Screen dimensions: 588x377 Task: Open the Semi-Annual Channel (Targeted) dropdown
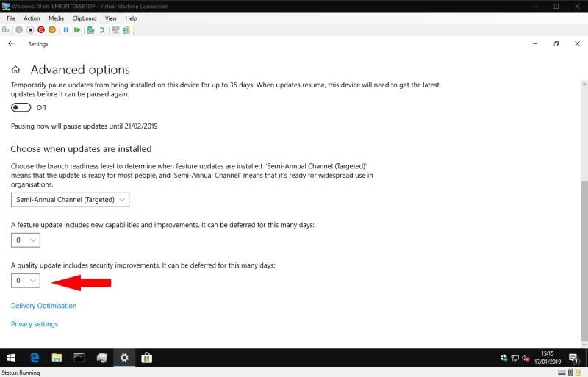click(70, 200)
